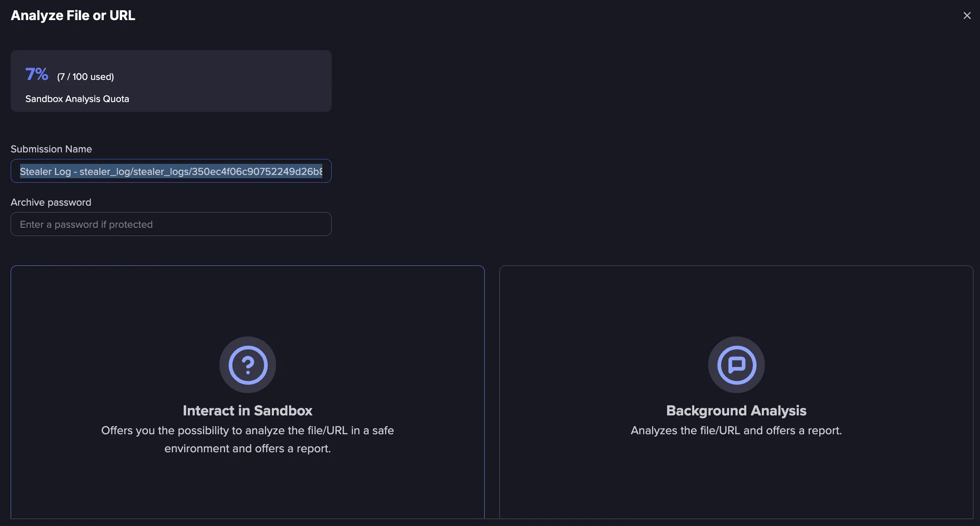The width and height of the screenshot is (980, 526).
Task: Click the Sandbox quota usage card
Action: (x=171, y=81)
